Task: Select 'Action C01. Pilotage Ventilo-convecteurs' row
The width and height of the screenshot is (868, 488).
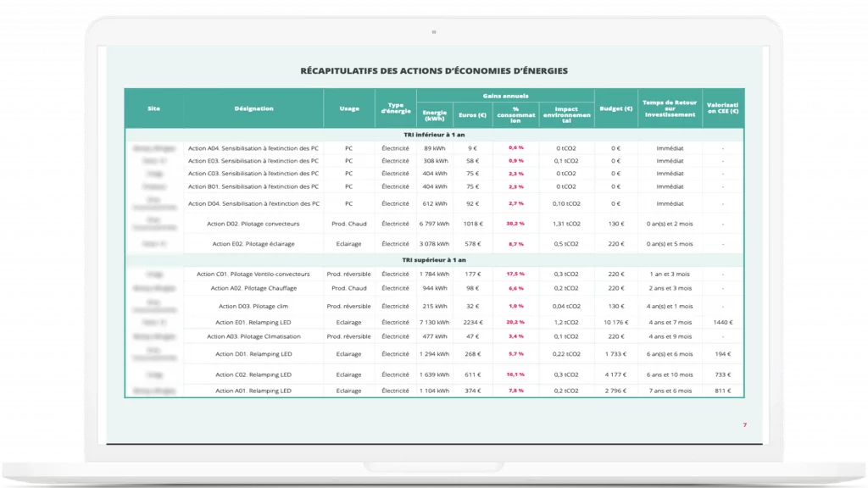Action: tap(253, 274)
